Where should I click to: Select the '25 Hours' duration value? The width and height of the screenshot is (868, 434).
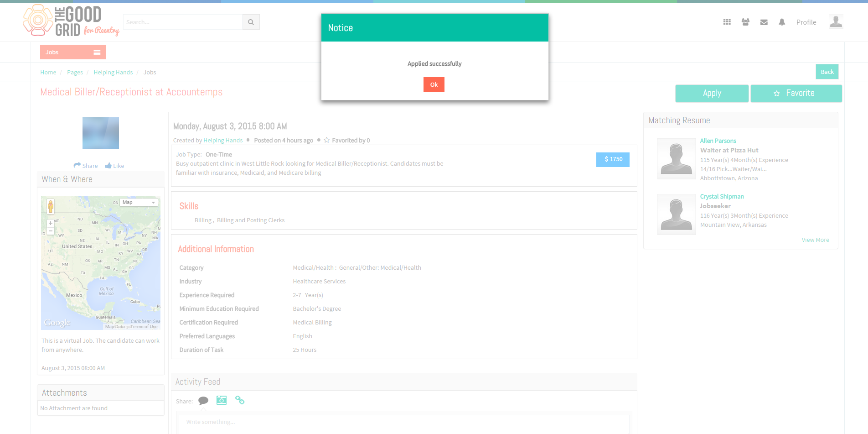coord(305,350)
